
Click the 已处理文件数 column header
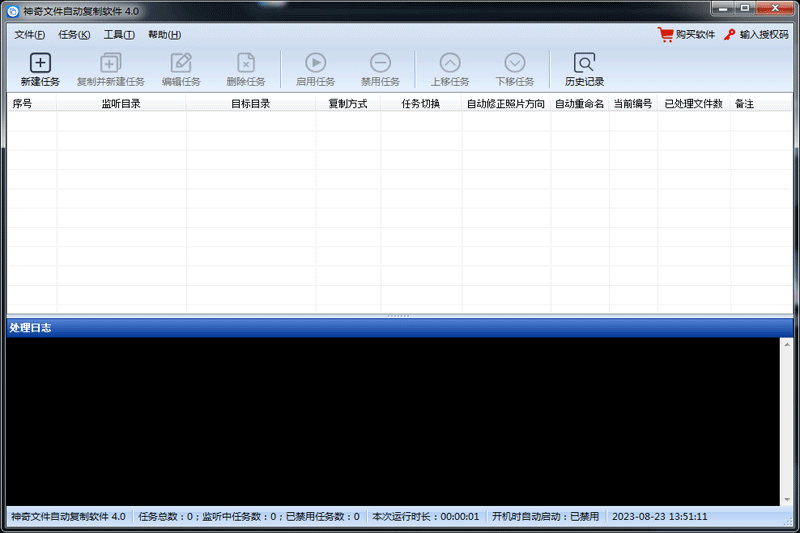point(694,104)
